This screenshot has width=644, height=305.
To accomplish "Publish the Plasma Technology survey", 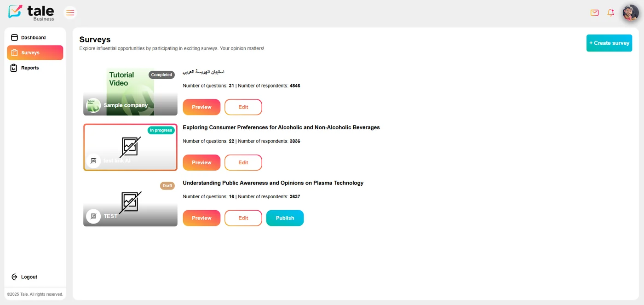I will [x=285, y=218].
